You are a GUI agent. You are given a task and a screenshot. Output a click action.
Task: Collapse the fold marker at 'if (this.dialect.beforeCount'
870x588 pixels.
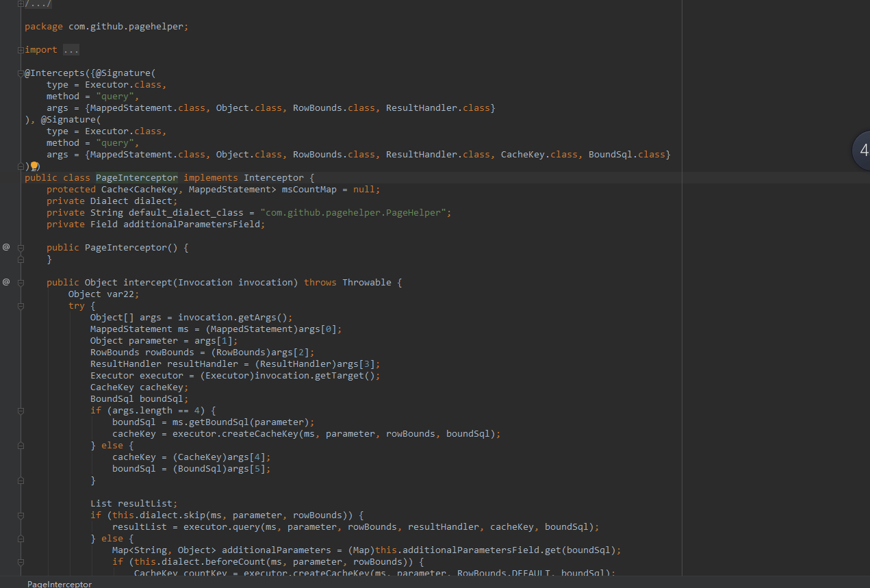click(21, 562)
